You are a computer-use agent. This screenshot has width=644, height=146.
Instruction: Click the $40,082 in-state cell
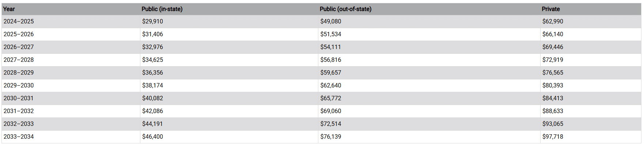pos(229,98)
